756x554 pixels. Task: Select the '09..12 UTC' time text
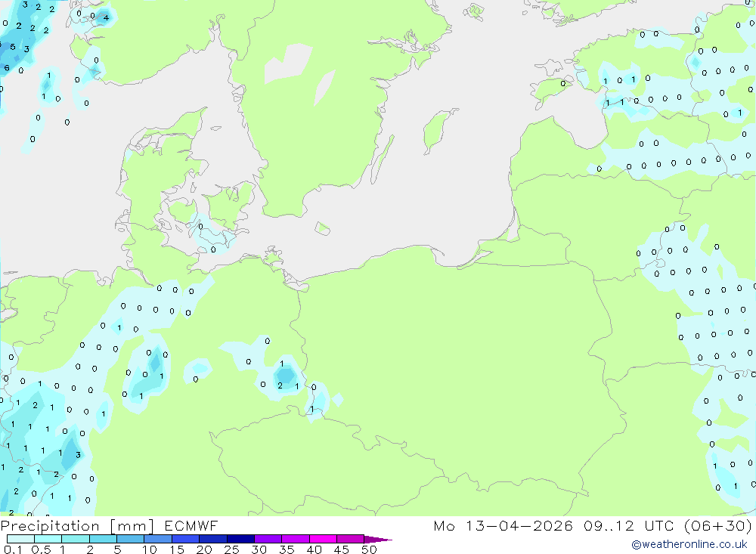(x=630, y=525)
